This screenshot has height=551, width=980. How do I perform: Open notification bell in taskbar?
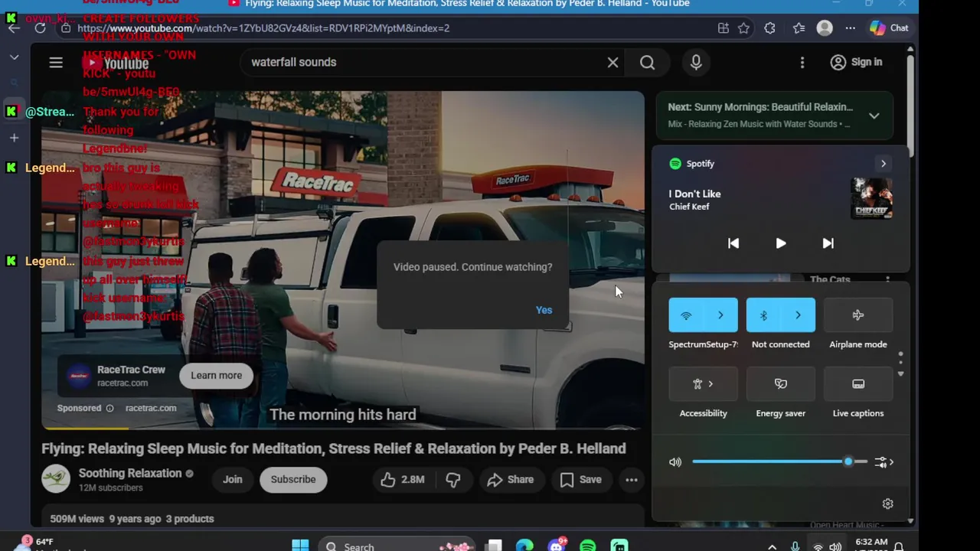(x=899, y=546)
